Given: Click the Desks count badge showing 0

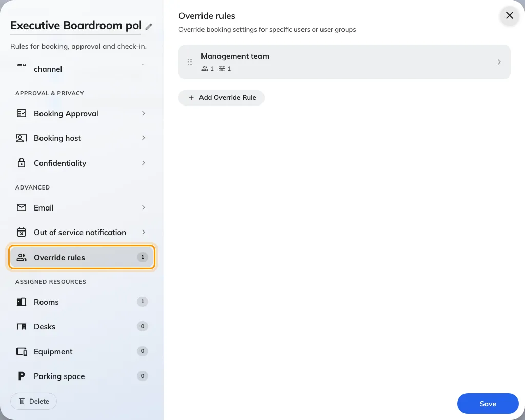Looking at the screenshot, I should coord(143,326).
